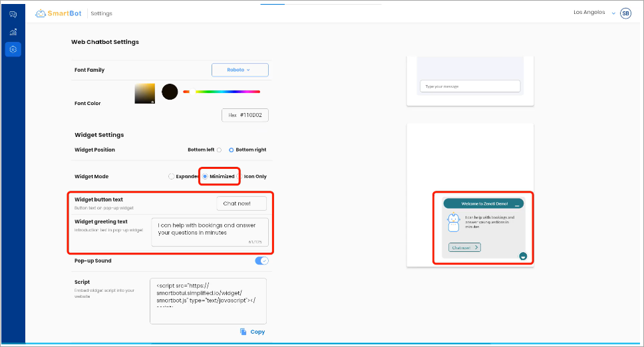
Task: Open the settings gear icon in sidebar
Action: pos(13,49)
